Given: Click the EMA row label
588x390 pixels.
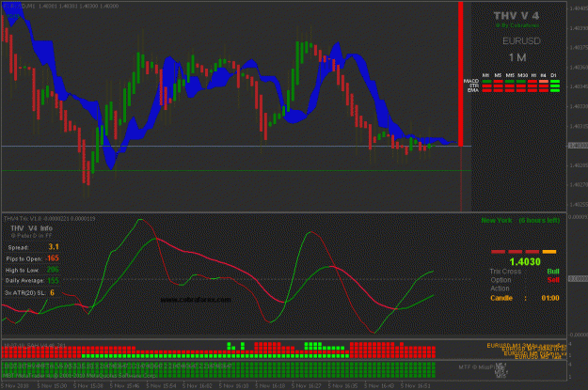Looking at the screenshot, I should click(x=473, y=90).
